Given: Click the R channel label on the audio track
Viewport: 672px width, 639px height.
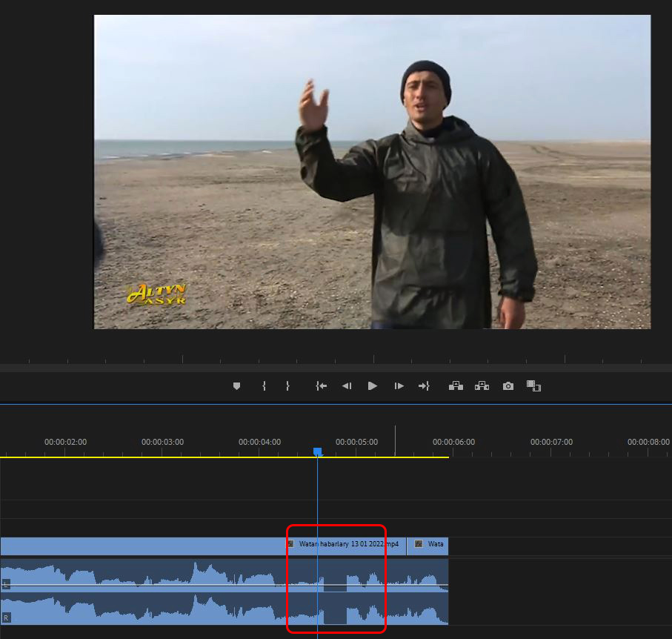Looking at the screenshot, I should click(x=6, y=617).
